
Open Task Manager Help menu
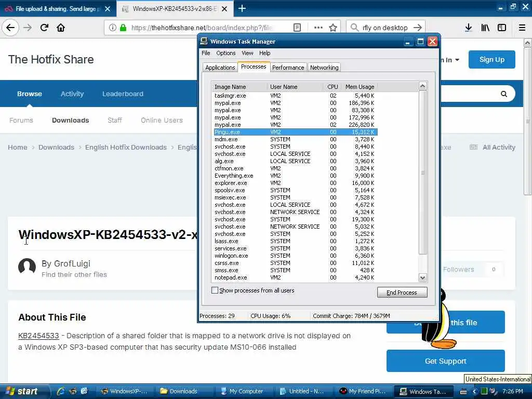(264, 54)
